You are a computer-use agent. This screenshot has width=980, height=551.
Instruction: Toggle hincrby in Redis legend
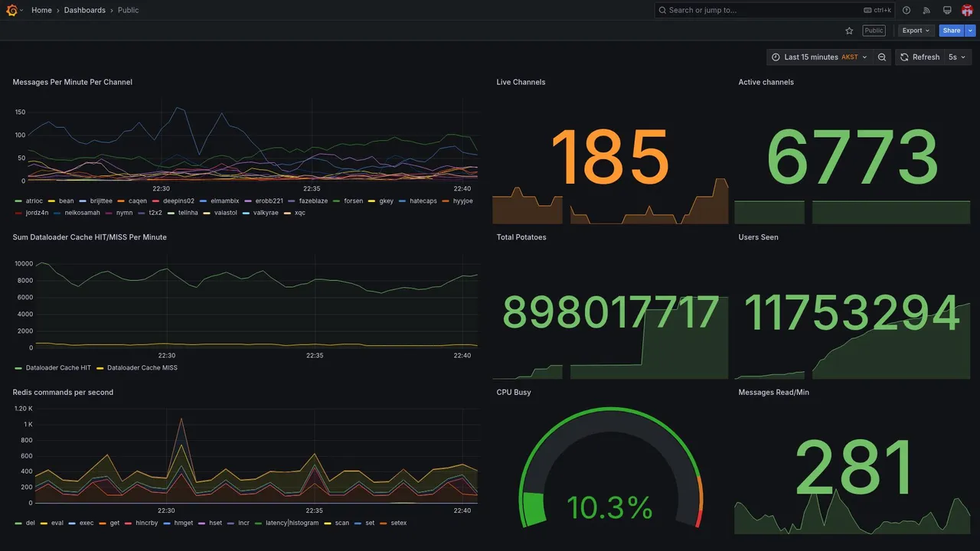tap(147, 523)
